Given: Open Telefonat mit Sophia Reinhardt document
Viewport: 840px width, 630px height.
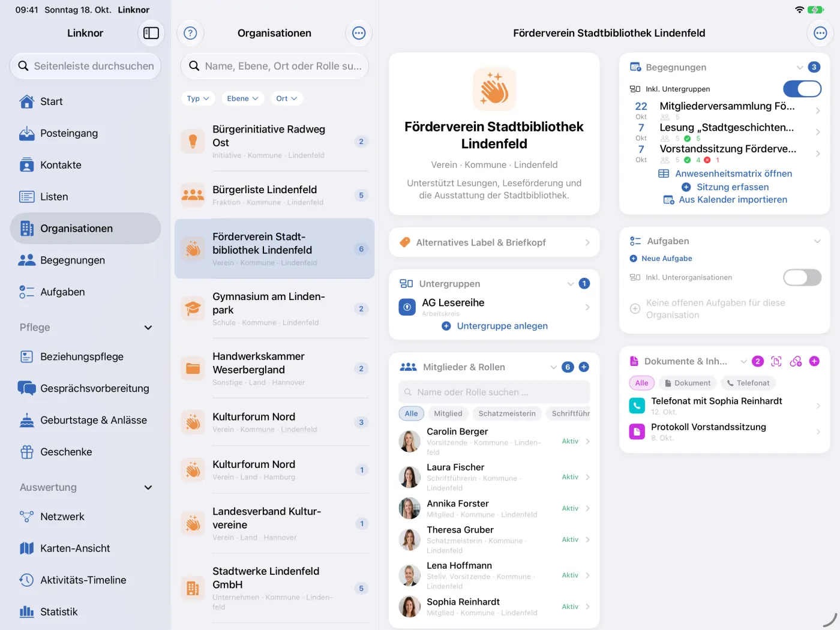Looking at the screenshot, I should (x=725, y=406).
